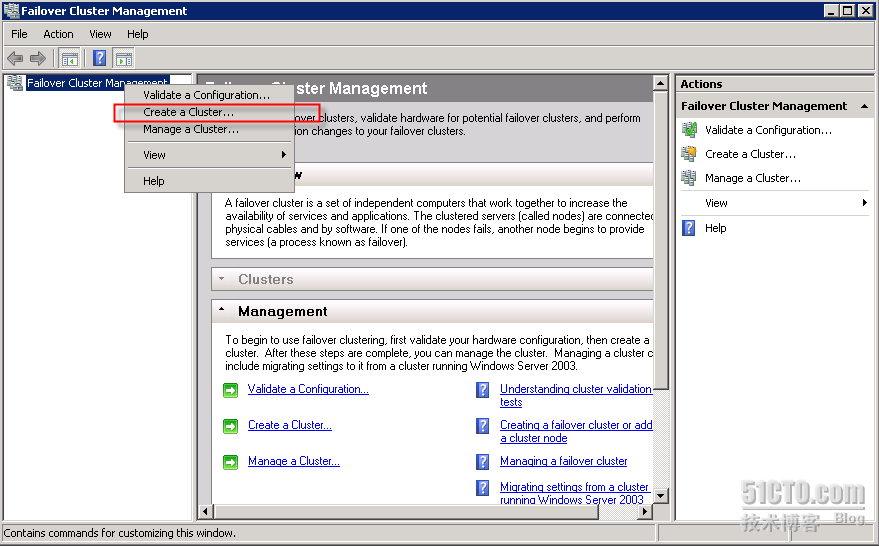Click Create a Cluster in Actions pane
This screenshot has width=879, height=546.
[x=750, y=154]
